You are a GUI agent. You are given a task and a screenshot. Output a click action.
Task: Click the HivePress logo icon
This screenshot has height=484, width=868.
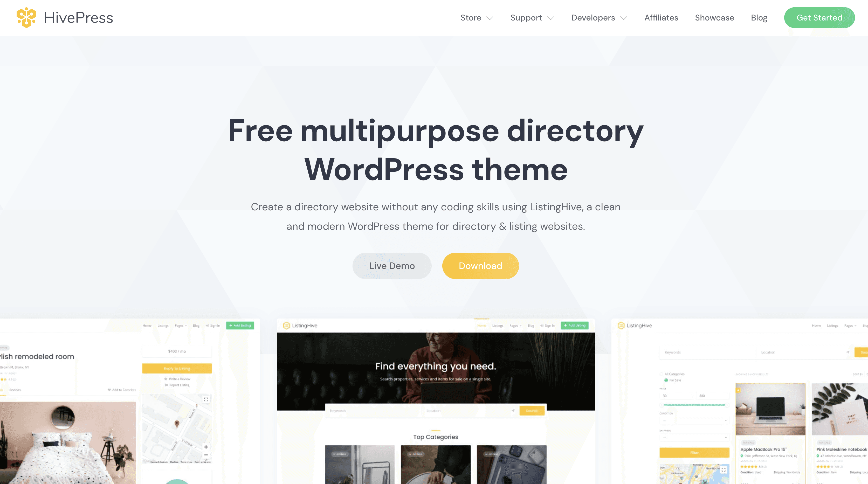coord(26,17)
